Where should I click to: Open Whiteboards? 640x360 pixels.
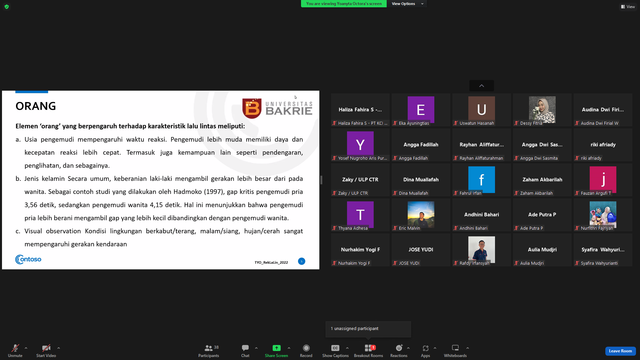pyautogui.click(x=455, y=350)
